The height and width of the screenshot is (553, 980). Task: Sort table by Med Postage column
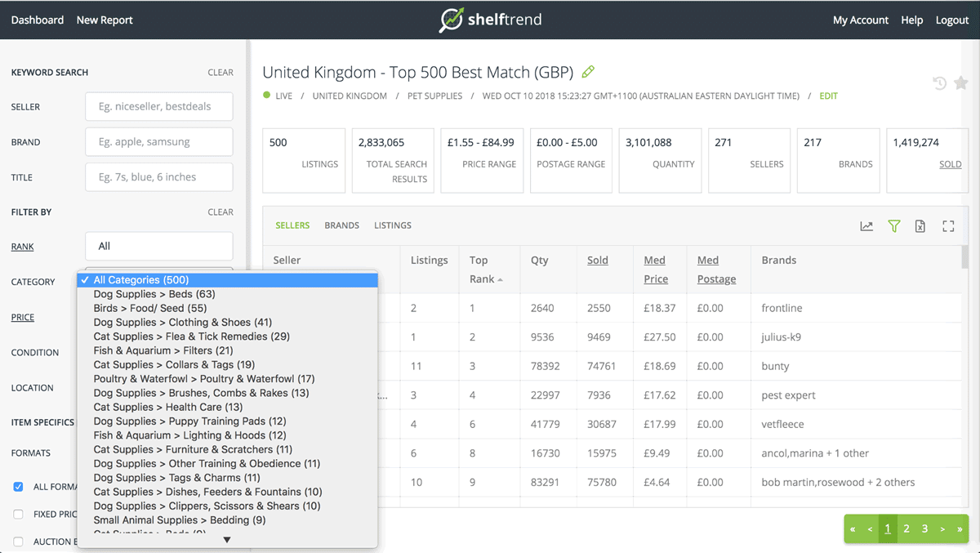[716, 270]
